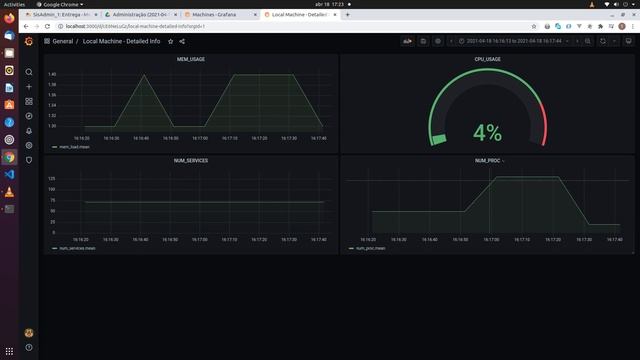Share the dashboard via share icon
The height and width of the screenshot is (360, 640).
pos(182,41)
